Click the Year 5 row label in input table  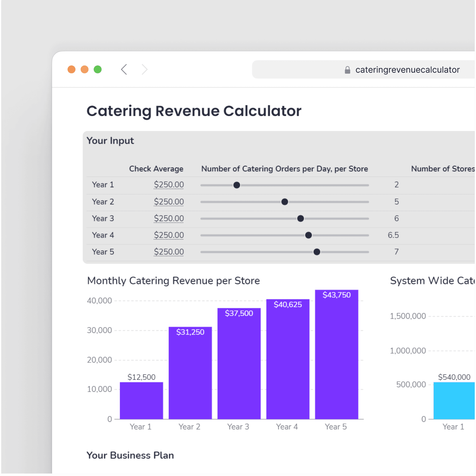pos(103,252)
